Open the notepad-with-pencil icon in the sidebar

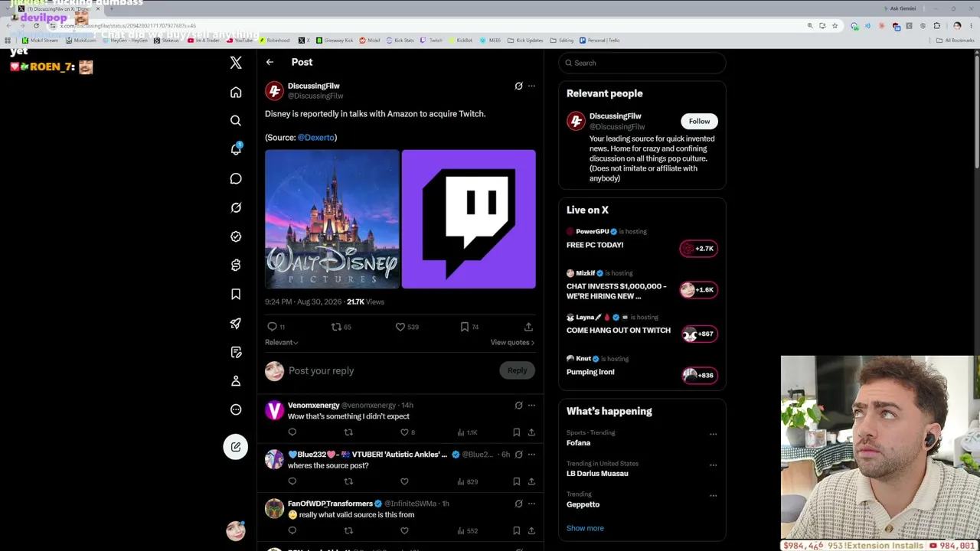(236, 352)
